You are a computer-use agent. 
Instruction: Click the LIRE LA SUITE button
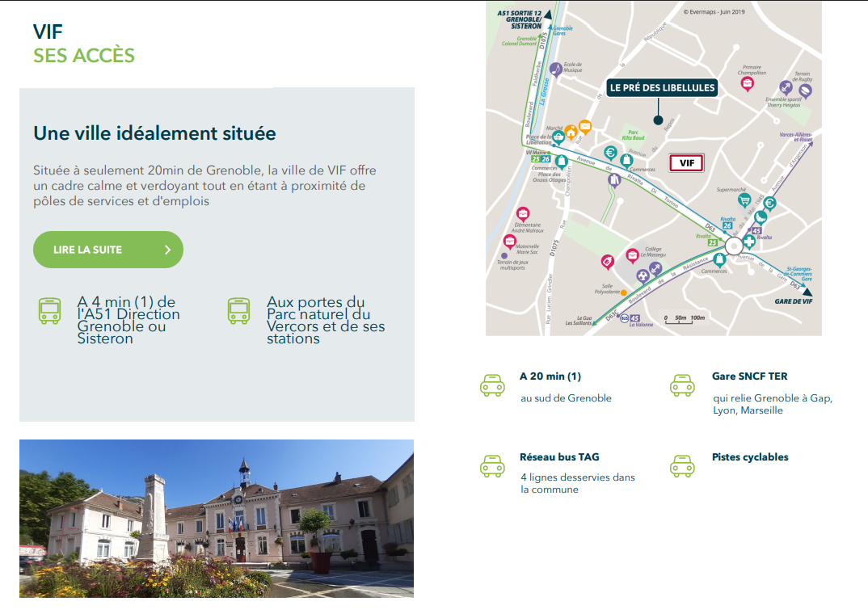click(108, 250)
